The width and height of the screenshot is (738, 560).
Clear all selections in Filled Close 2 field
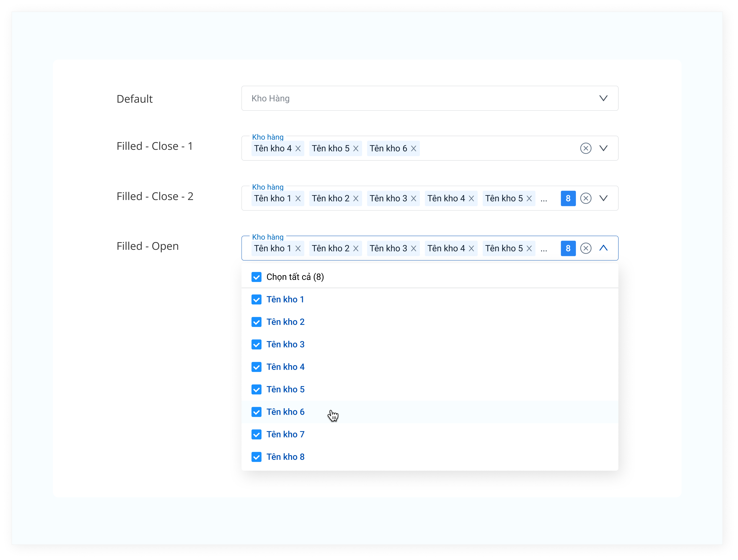[x=586, y=198]
